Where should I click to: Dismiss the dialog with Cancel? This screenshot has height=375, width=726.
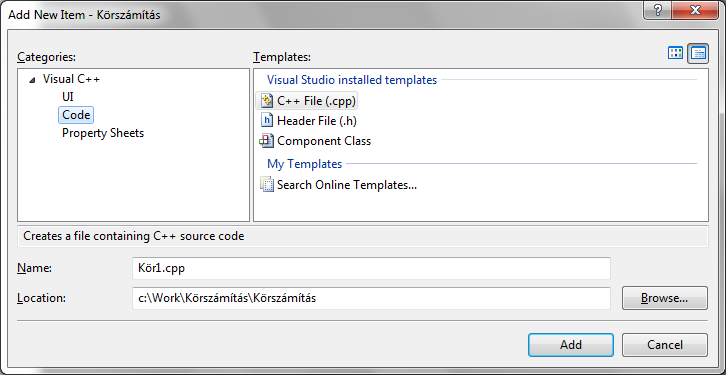pos(664,345)
